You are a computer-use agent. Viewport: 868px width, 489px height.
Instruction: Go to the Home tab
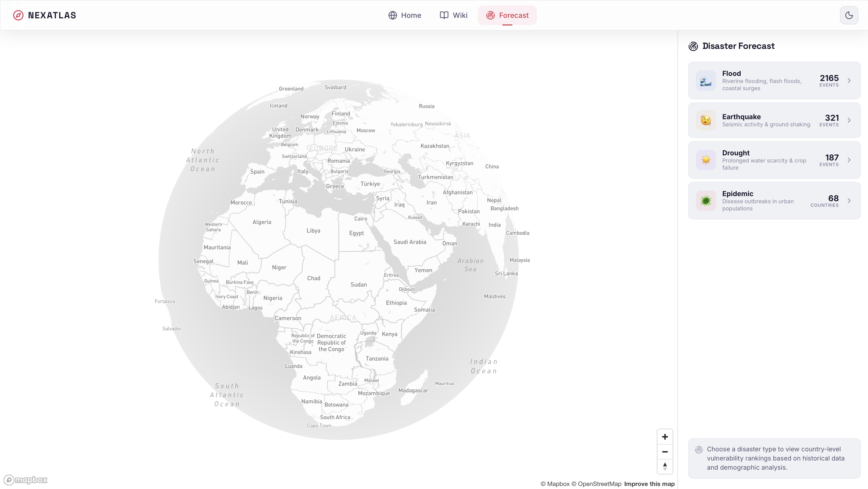(405, 15)
